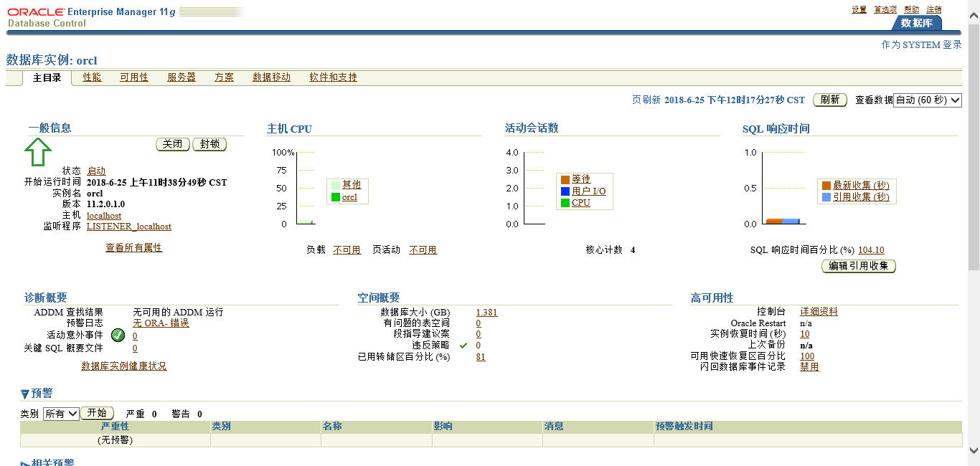The width and height of the screenshot is (980, 466).
Task: Click the 禁用 flashback logging link
Action: 809,367
